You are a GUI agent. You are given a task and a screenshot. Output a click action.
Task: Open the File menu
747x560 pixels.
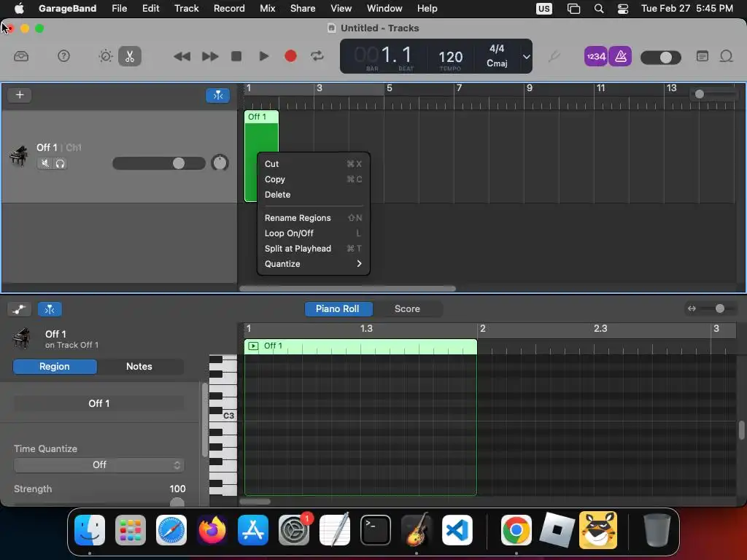coord(119,8)
